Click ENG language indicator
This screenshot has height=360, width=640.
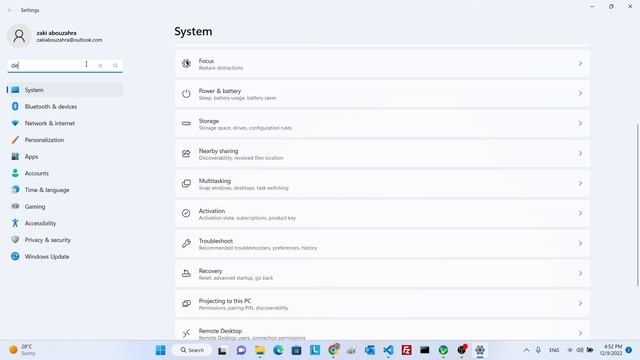554,350
